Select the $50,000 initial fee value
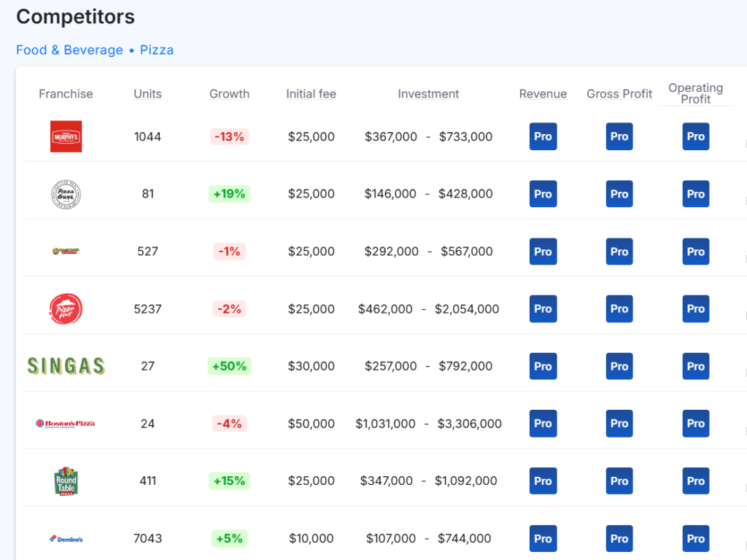 pos(311,424)
